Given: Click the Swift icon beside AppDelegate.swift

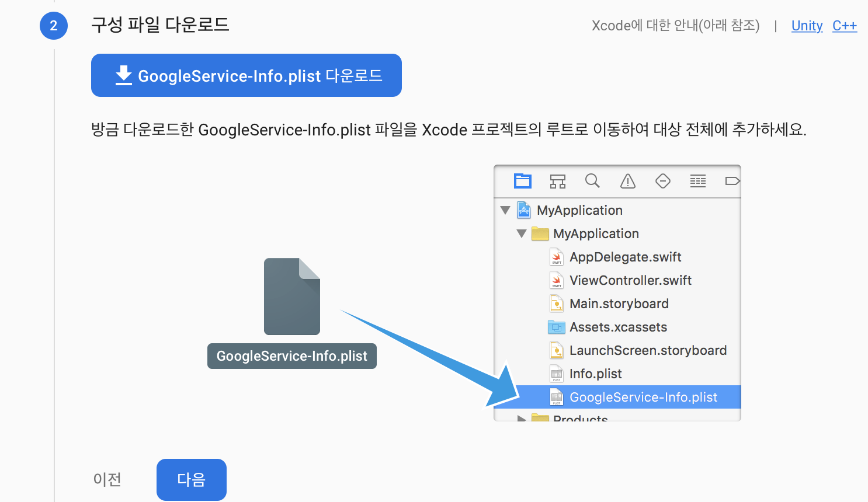Looking at the screenshot, I should 557,257.
